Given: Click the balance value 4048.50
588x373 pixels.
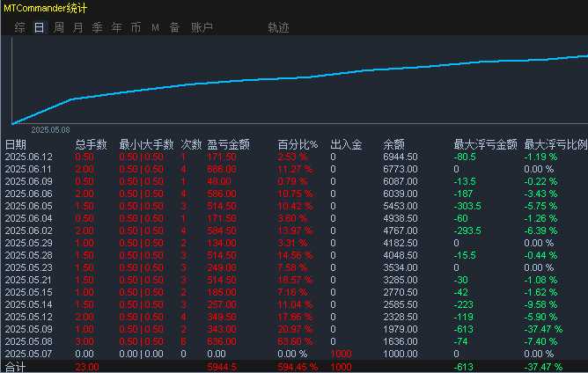Looking at the screenshot, I should [401, 255].
